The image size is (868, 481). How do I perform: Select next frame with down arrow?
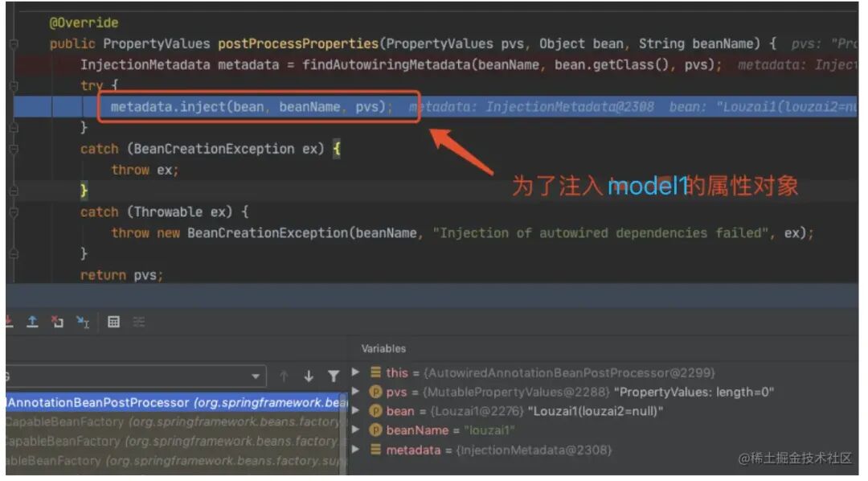click(309, 376)
